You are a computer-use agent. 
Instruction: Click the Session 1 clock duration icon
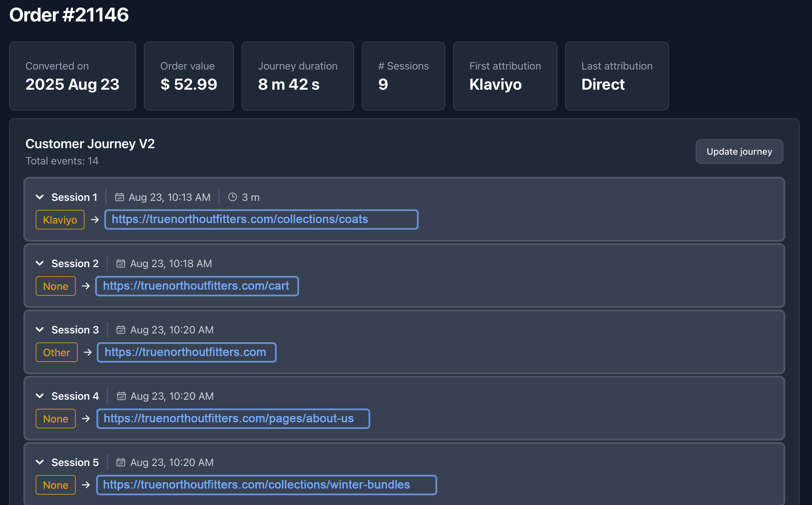tap(232, 197)
